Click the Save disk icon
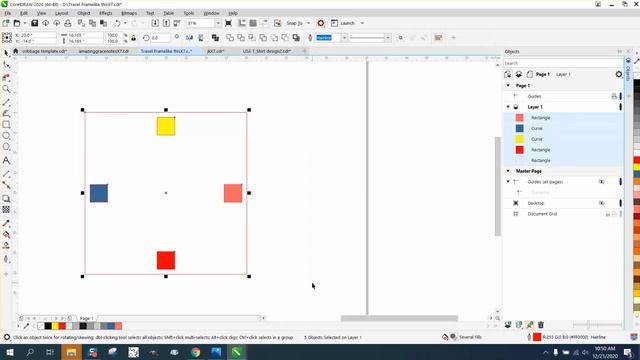The height and width of the screenshot is (360, 640). click(x=35, y=23)
